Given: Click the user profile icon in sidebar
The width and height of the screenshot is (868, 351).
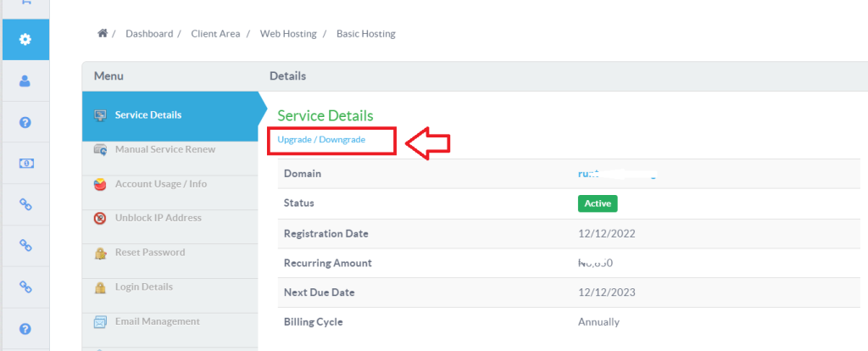Looking at the screenshot, I should click(x=25, y=81).
